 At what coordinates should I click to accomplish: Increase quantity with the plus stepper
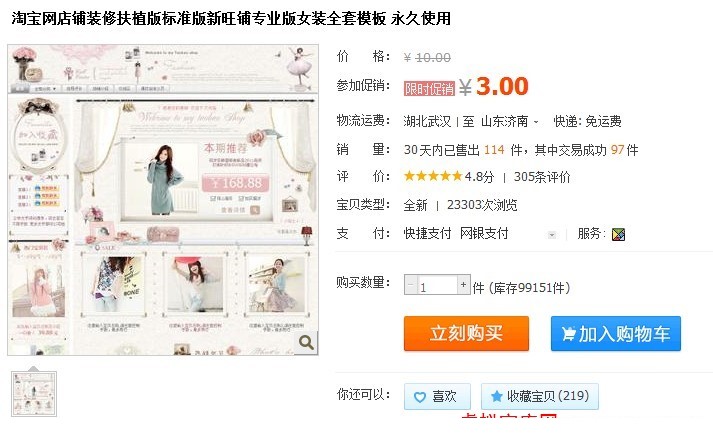click(x=463, y=285)
